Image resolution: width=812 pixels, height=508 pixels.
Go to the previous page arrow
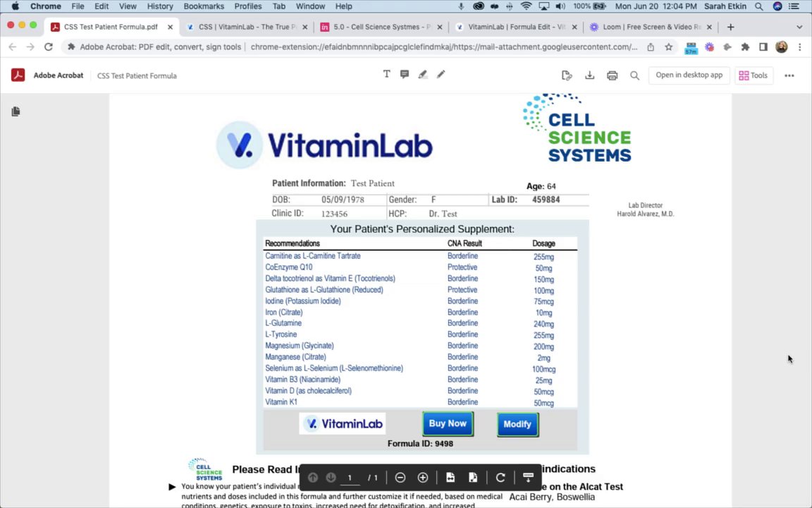pyautogui.click(x=313, y=478)
